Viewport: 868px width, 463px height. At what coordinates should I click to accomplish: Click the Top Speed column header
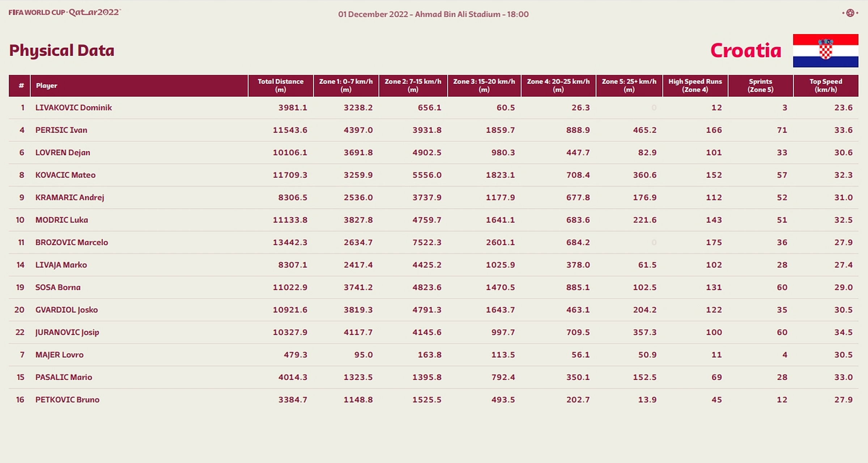pos(825,85)
